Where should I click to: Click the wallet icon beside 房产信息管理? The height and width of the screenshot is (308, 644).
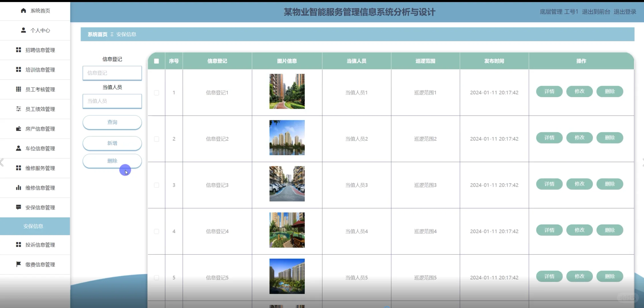click(19, 129)
